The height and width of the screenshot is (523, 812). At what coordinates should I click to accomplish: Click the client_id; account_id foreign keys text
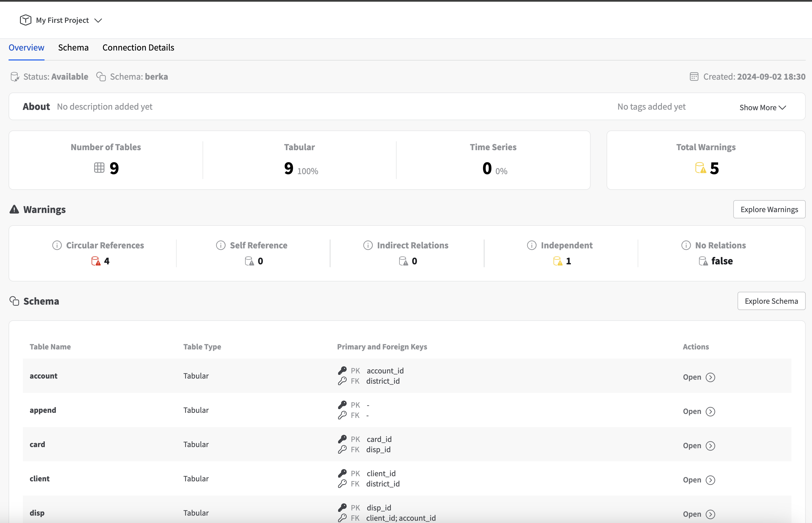coord(401,518)
